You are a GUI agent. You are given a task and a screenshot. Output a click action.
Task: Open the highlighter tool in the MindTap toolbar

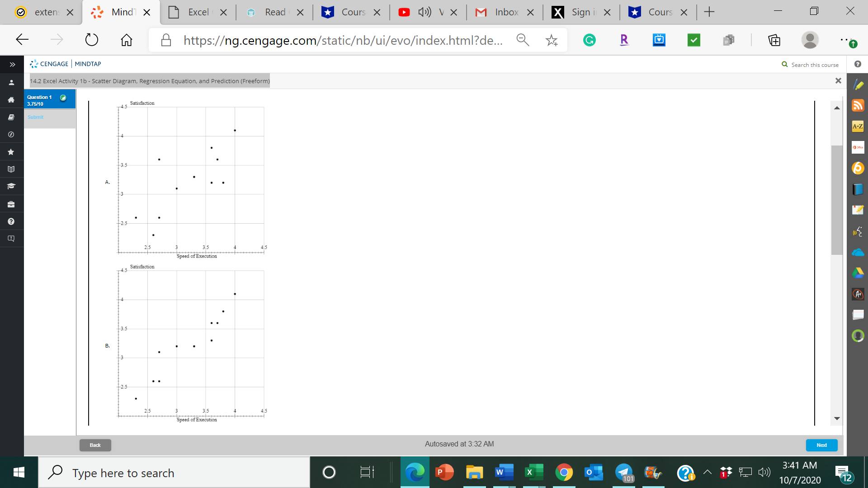point(858,84)
